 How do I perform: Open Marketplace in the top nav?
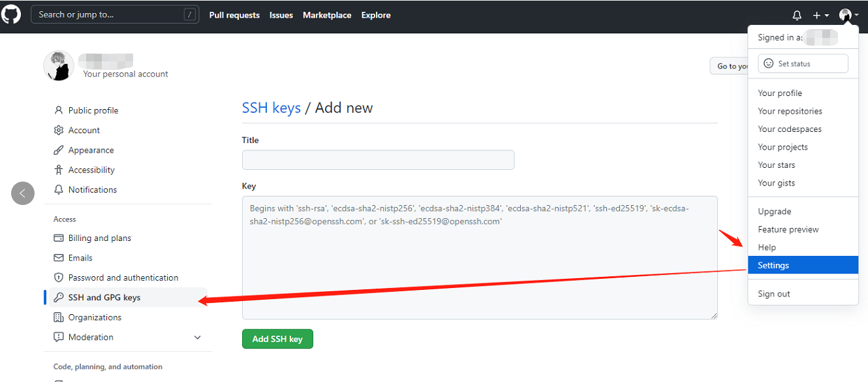click(x=327, y=15)
